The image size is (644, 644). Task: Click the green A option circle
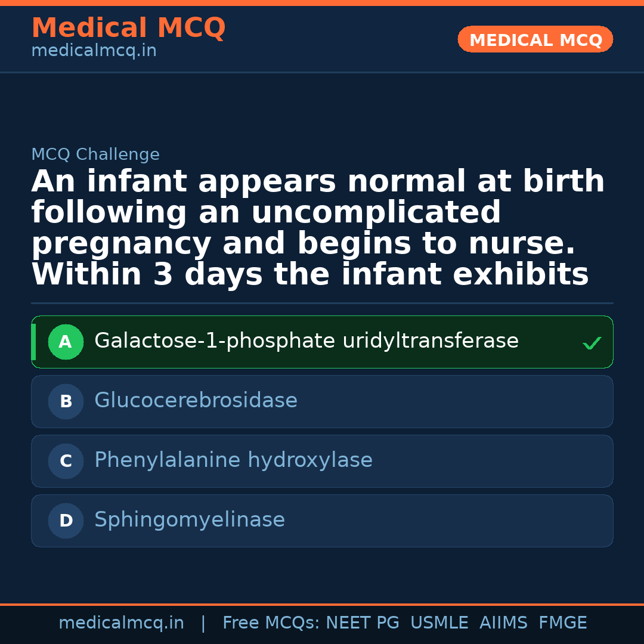[x=66, y=342]
